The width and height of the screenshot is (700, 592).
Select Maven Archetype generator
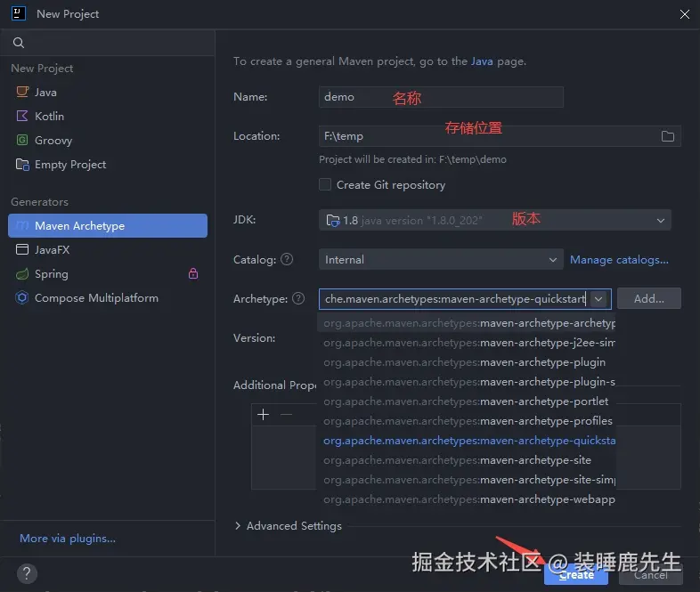[x=107, y=226]
